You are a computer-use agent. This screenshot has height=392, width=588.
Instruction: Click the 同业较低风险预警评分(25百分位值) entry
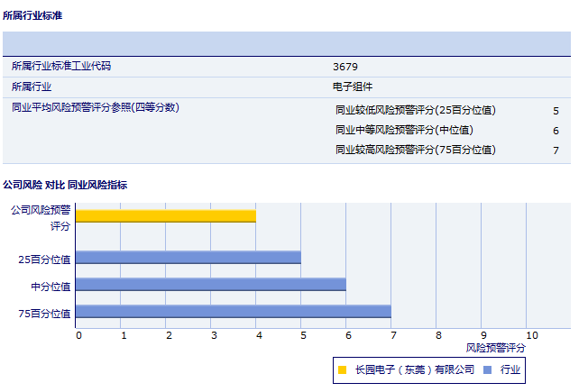click(415, 111)
